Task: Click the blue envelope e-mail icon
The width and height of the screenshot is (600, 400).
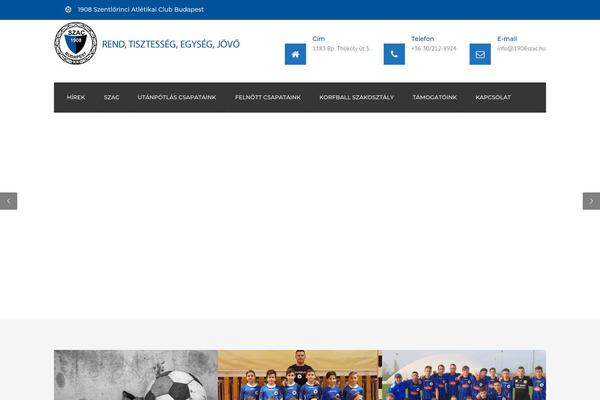Action: coord(480,54)
